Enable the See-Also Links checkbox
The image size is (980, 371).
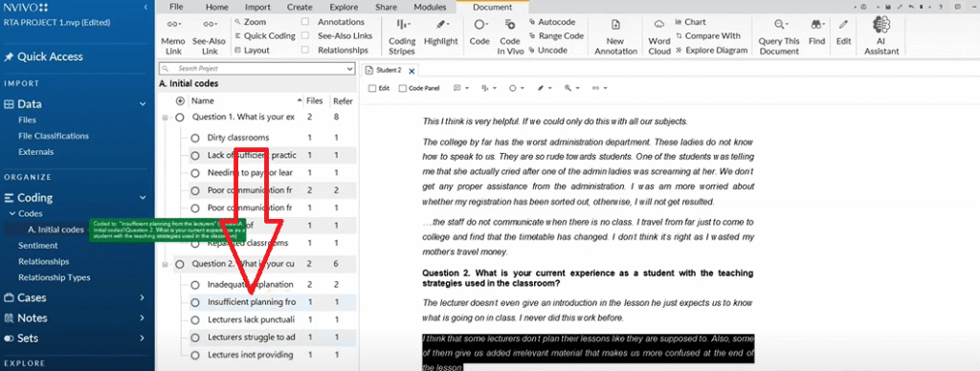[305, 36]
